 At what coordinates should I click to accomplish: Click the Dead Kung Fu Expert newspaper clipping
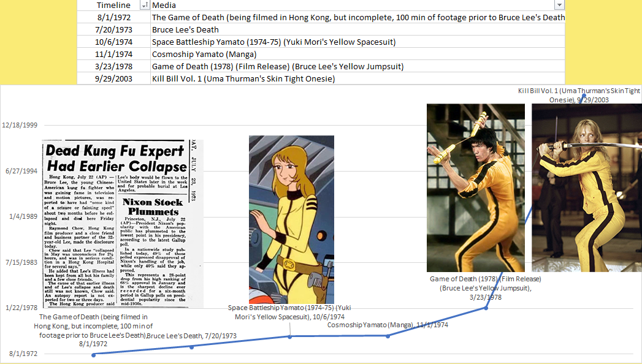(123, 224)
